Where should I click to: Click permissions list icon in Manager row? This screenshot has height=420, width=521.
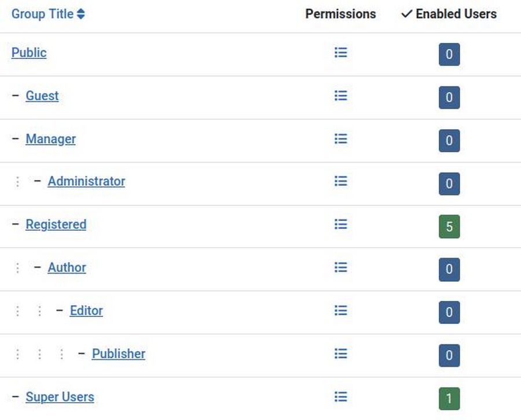click(x=341, y=139)
